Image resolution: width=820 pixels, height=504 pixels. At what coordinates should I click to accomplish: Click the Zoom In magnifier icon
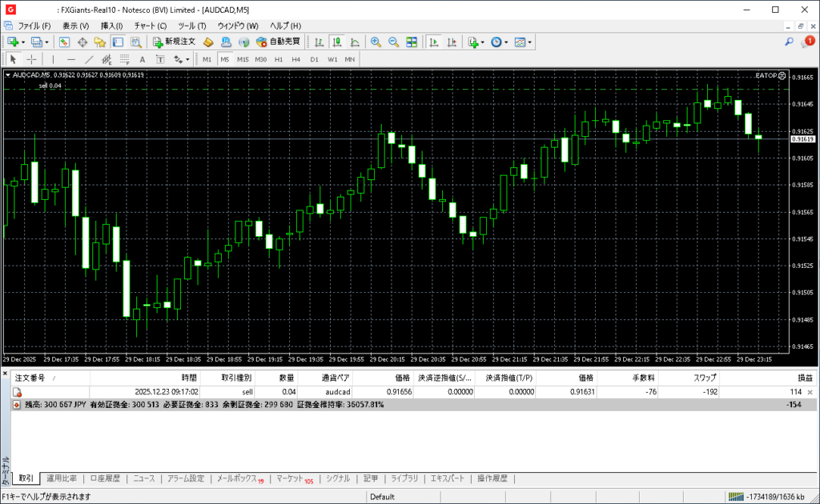coord(376,42)
